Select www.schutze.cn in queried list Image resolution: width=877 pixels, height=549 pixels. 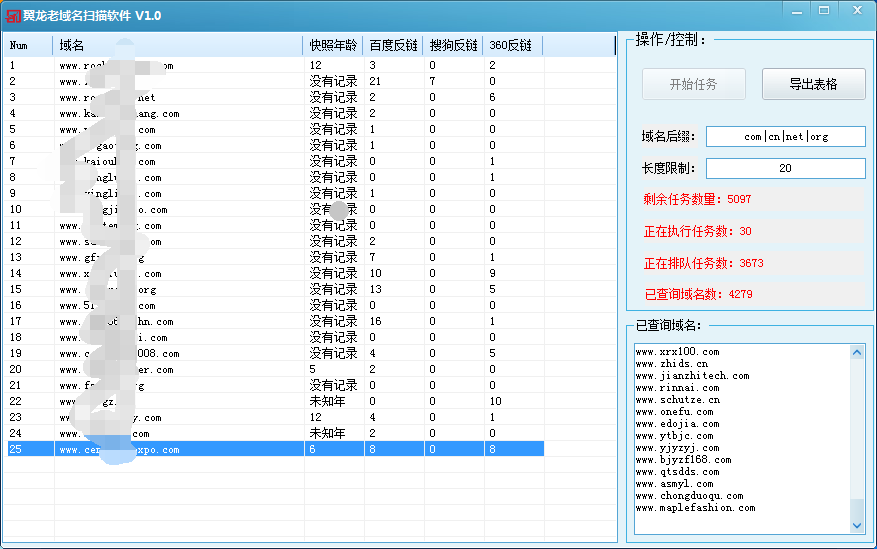678,400
